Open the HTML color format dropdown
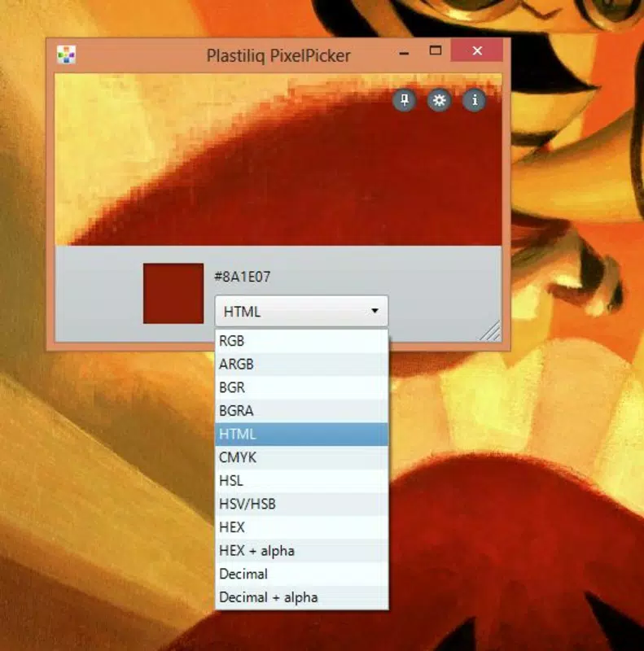 (x=301, y=311)
